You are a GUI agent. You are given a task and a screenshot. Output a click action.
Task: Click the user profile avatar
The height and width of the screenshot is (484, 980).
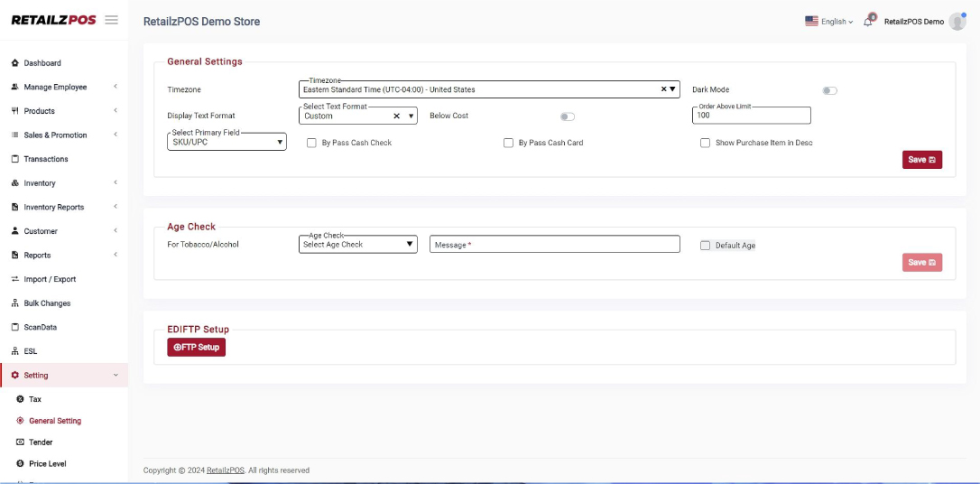tap(957, 22)
